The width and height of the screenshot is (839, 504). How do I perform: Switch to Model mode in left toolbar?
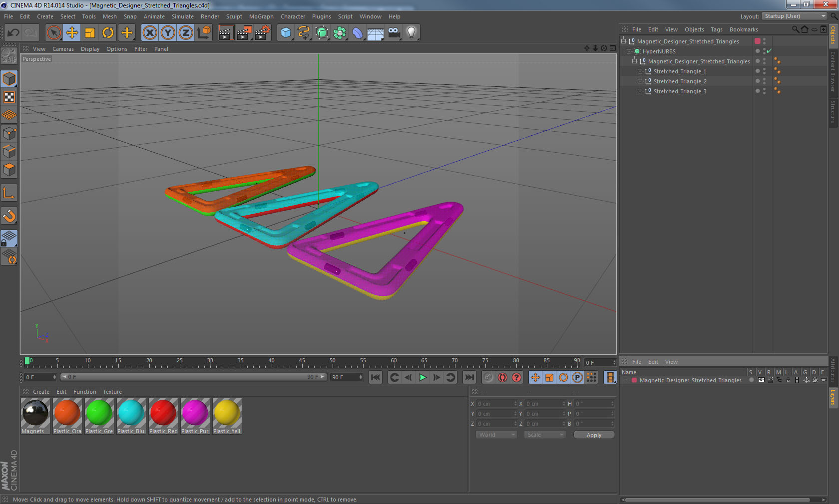click(9, 79)
